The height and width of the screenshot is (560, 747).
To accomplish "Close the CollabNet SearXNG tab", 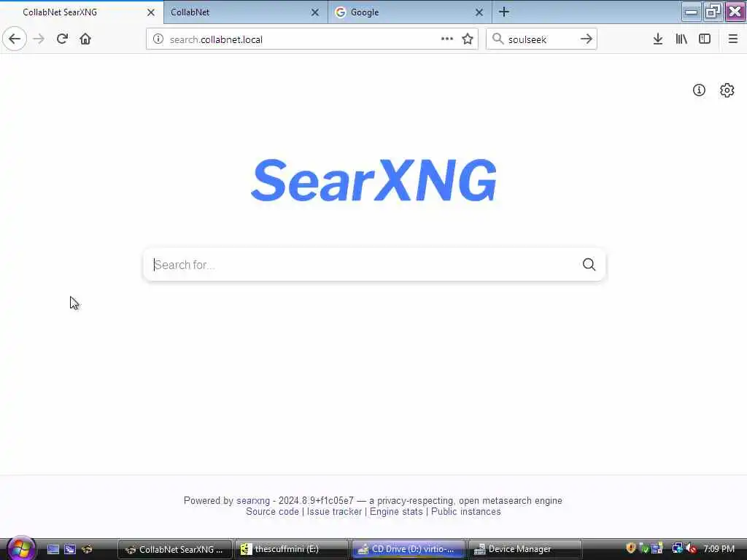I will click(x=151, y=12).
